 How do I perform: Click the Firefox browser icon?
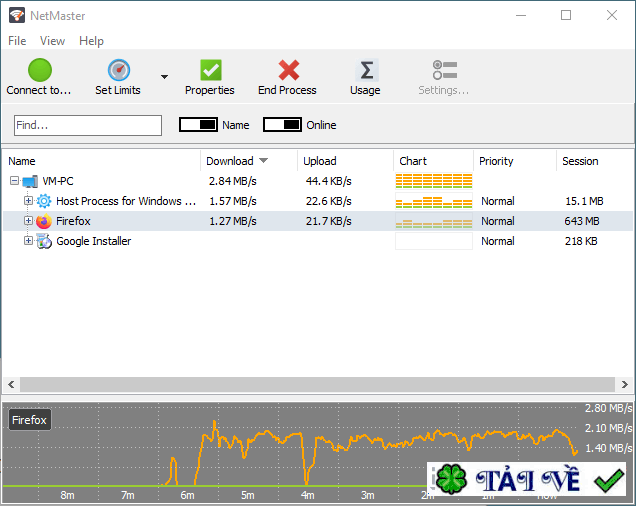coord(44,221)
